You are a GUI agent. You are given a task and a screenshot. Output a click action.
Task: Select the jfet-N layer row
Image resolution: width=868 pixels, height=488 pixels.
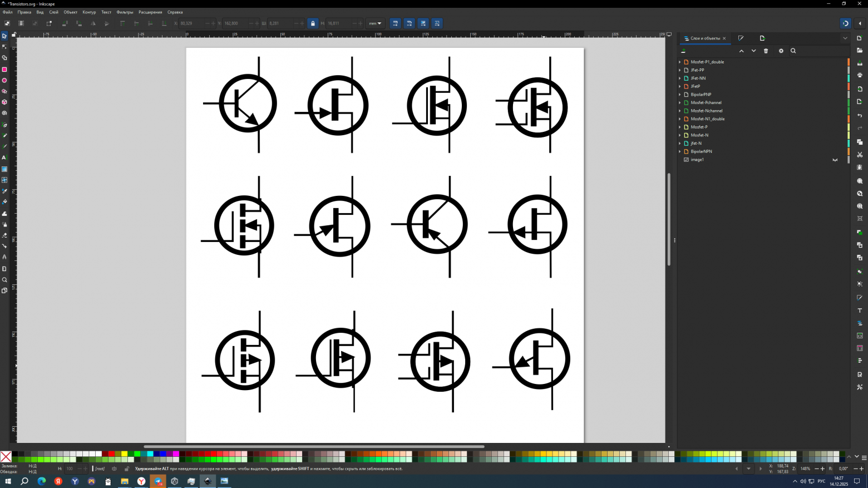(x=763, y=144)
